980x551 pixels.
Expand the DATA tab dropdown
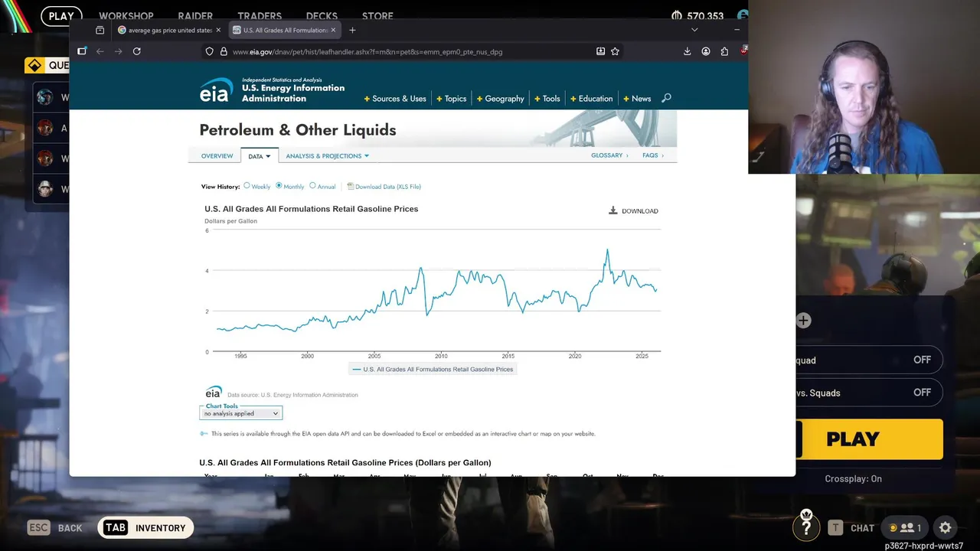[259, 156]
